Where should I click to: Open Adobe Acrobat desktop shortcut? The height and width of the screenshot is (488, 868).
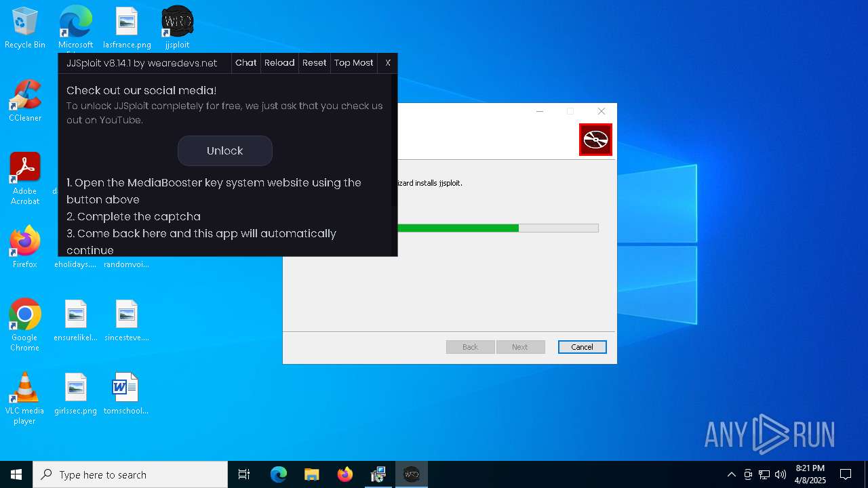25,178
